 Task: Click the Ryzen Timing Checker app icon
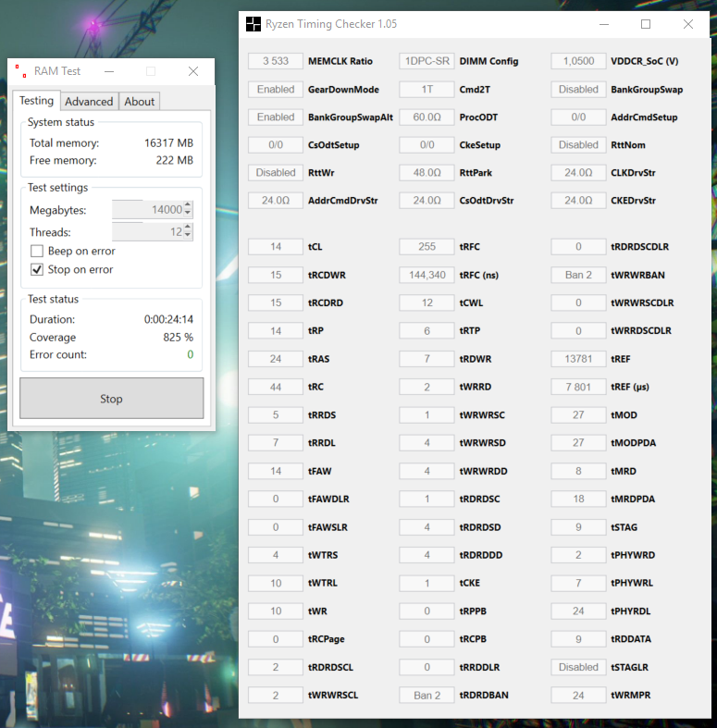click(253, 24)
